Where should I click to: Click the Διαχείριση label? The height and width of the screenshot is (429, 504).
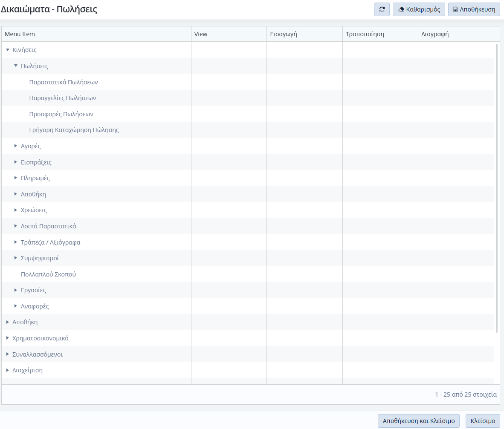27,370
